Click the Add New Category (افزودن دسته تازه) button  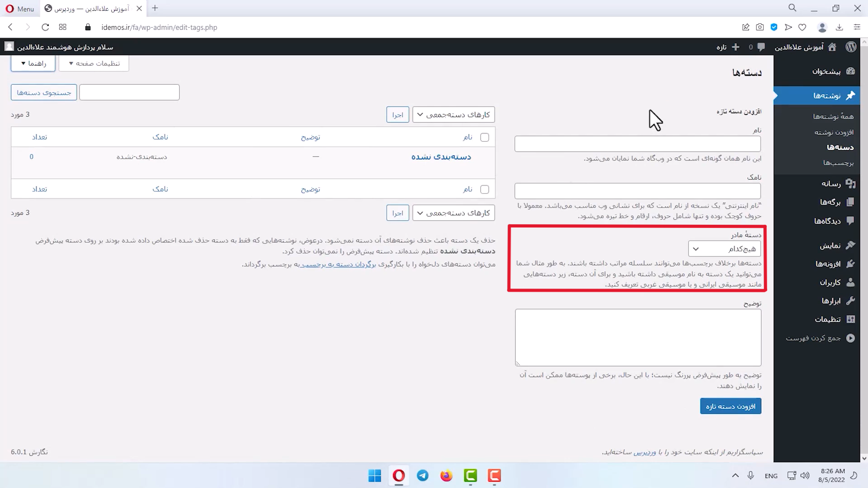[730, 406]
